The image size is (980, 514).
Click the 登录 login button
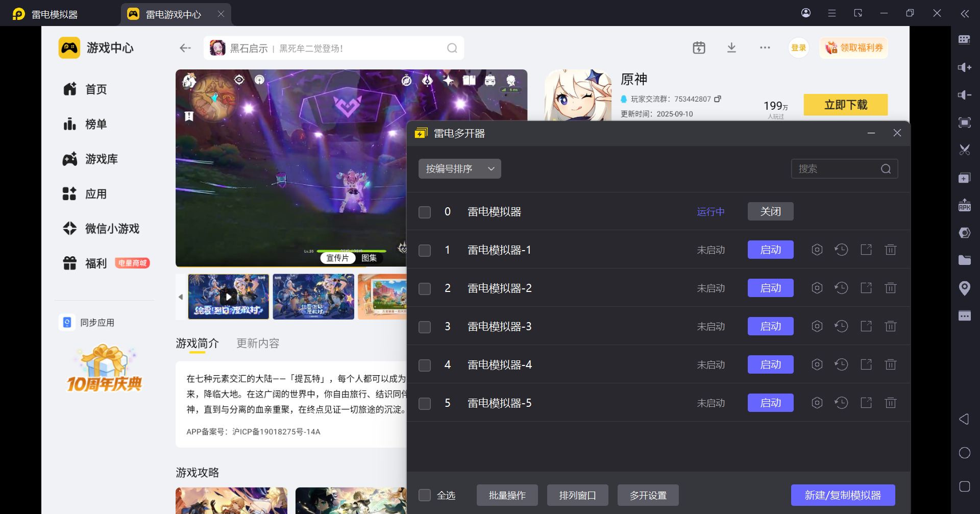798,48
